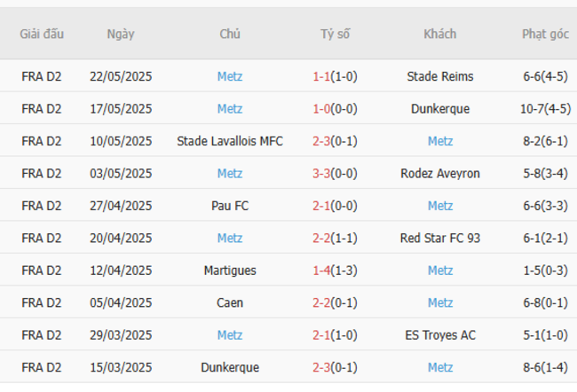Select the Caen team link
The image size is (577, 392).
pos(230,302)
